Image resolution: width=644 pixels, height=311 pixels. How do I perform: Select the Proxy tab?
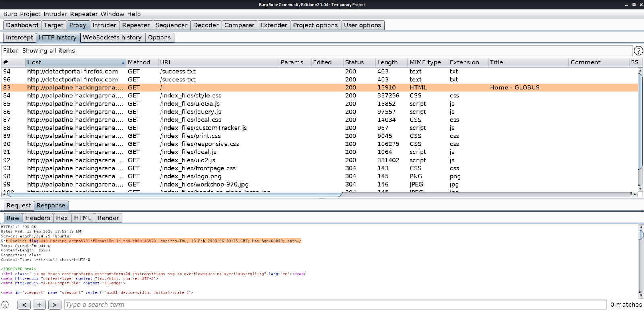tap(78, 25)
